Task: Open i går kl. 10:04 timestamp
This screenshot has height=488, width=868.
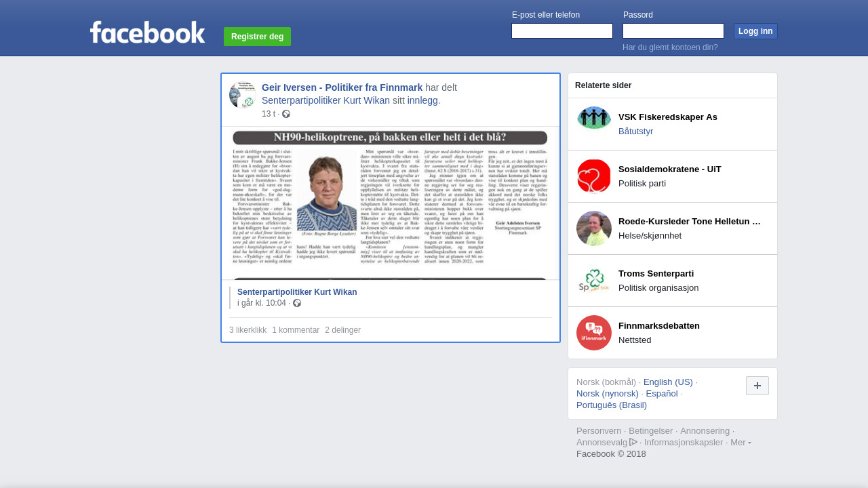Action: (262, 303)
